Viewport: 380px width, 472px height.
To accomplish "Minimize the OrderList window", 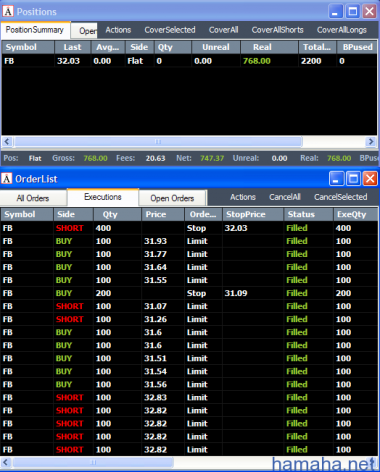I will 336,179.
